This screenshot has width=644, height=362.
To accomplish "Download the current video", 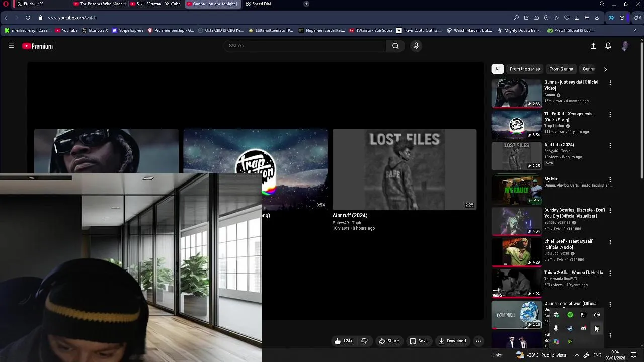I will click(452, 341).
